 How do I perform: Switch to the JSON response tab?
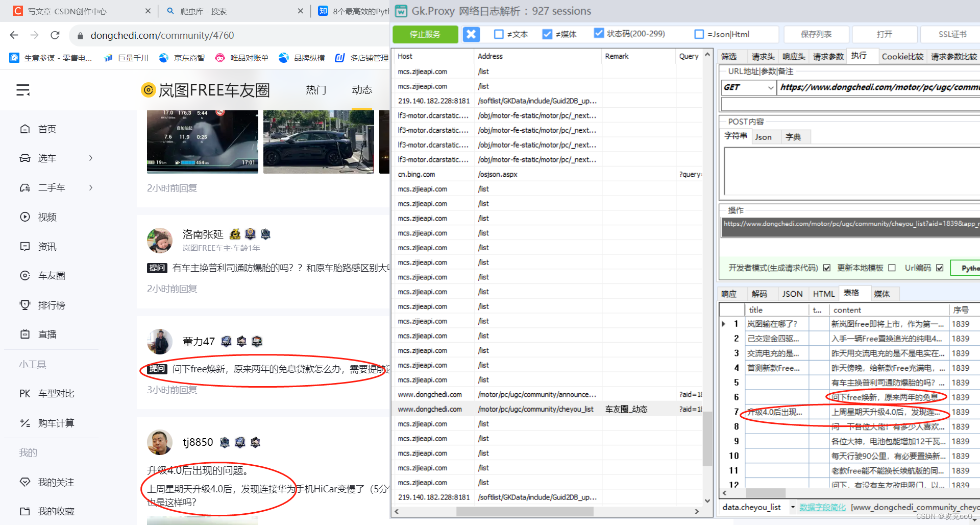(x=792, y=294)
